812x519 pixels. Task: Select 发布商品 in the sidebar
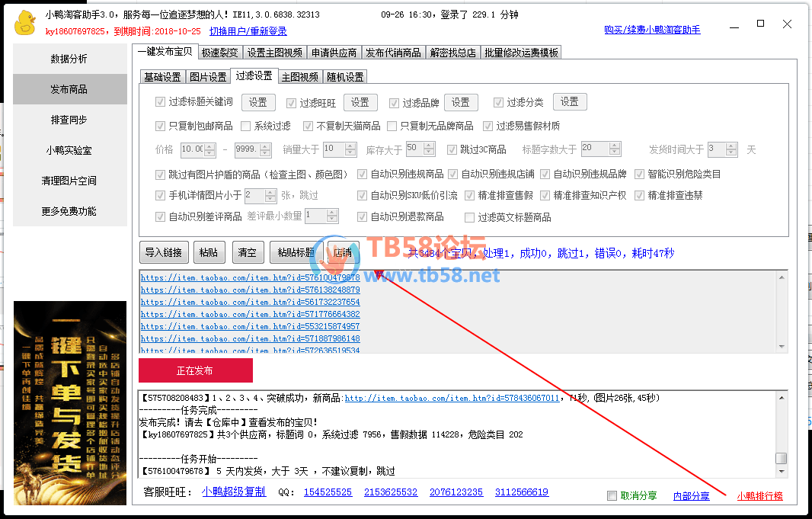pyautogui.click(x=69, y=89)
